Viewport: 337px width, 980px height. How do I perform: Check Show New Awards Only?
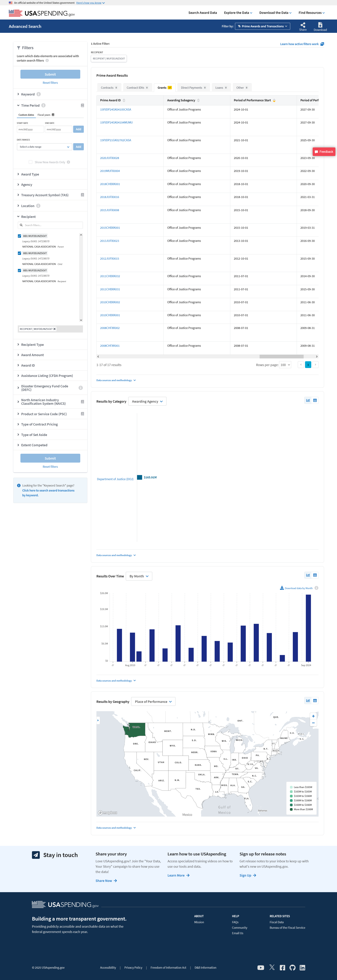[31, 162]
